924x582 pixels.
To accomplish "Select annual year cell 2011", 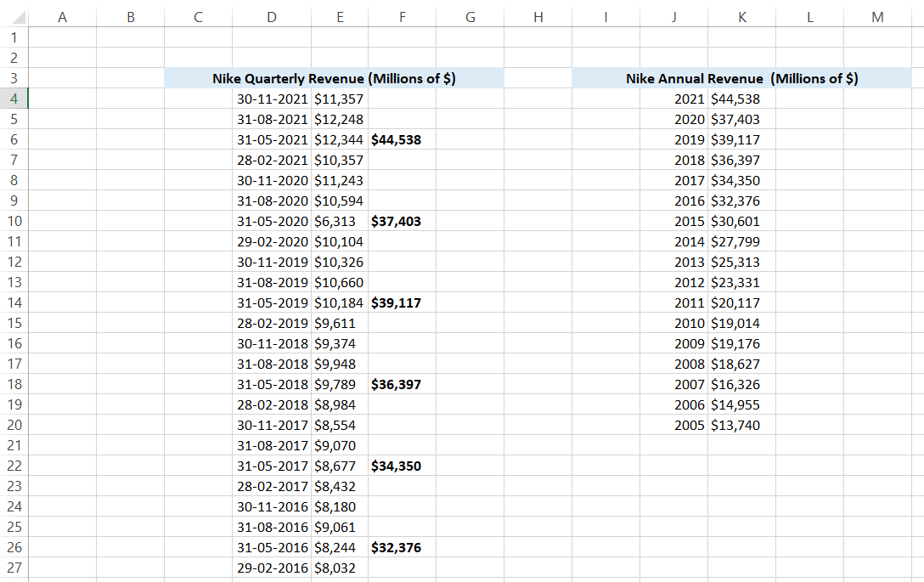I will (x=673, y=303).
